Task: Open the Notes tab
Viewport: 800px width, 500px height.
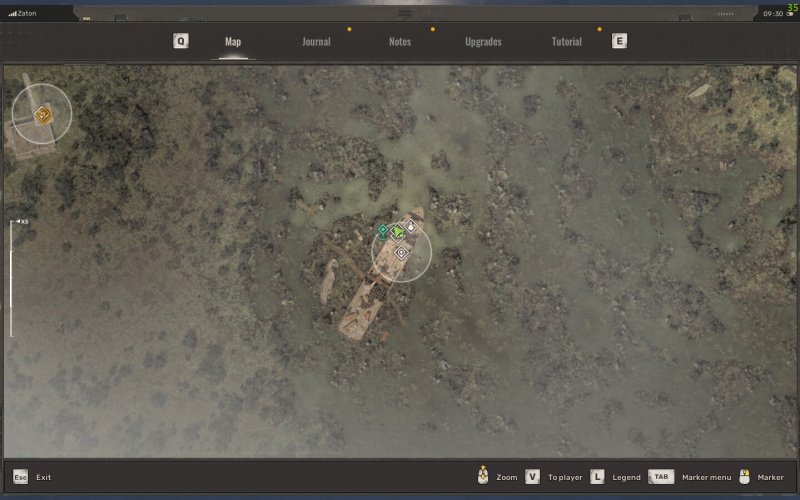Action: click(x=400, y=42)
